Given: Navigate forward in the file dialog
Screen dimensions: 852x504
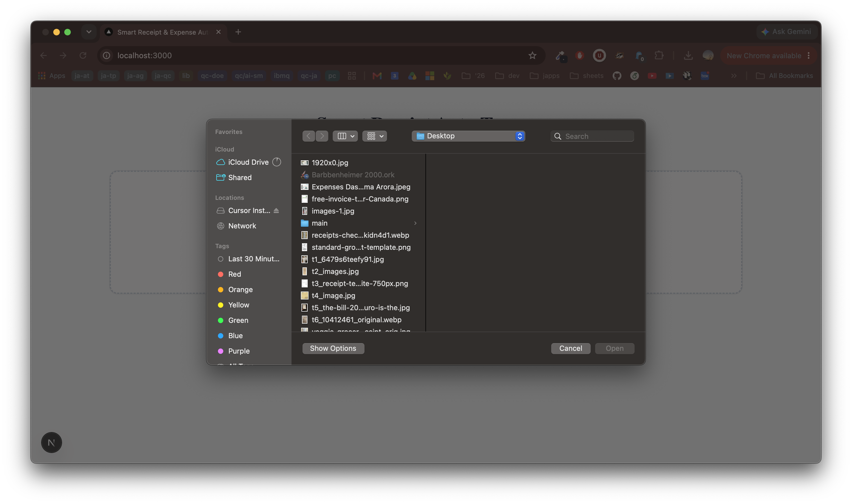Looking at the screenshot, I should (322, 136).
